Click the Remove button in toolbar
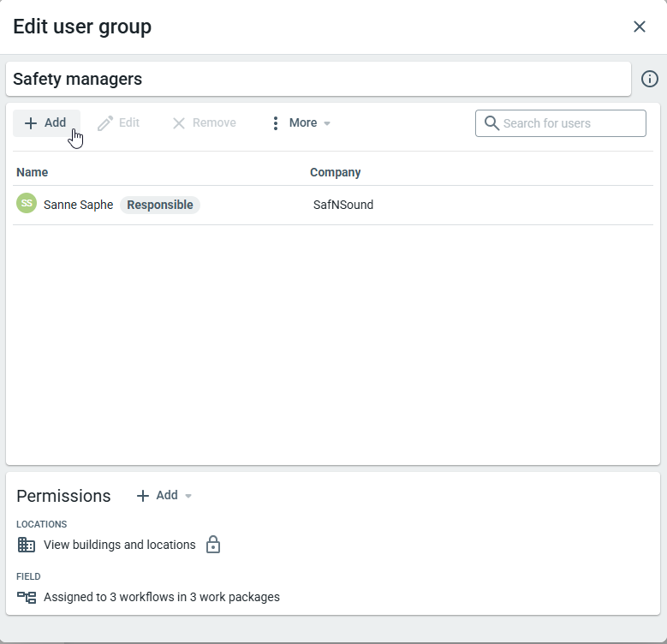Screen dimensions: 667x644 coord(205,123)
